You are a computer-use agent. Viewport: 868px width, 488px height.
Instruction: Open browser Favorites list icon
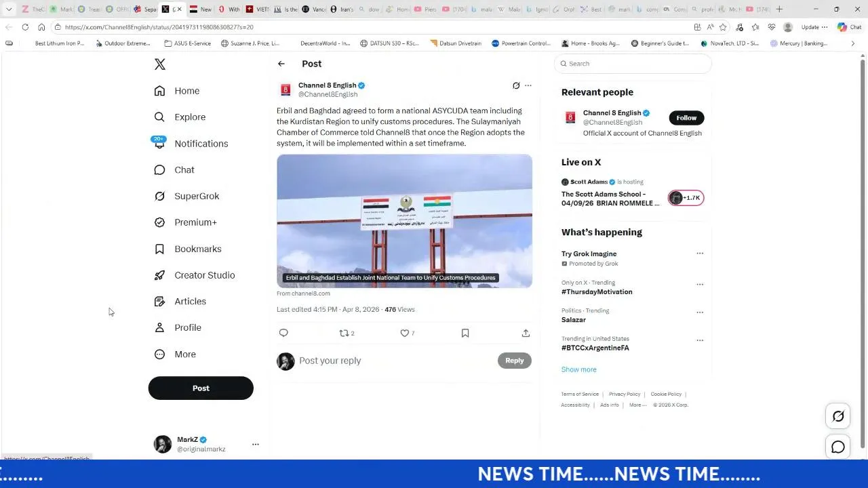click(755, 27)
